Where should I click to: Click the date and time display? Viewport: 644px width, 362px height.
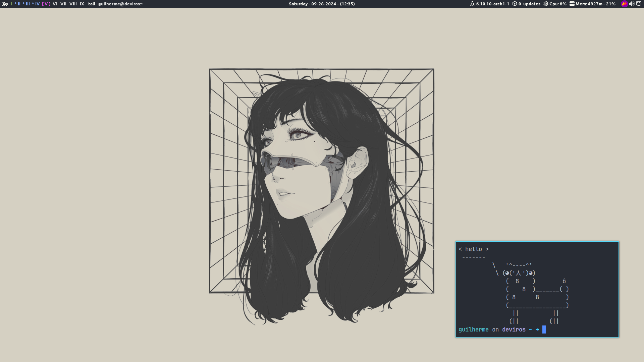pyautogui.click(x=322, y=4)
